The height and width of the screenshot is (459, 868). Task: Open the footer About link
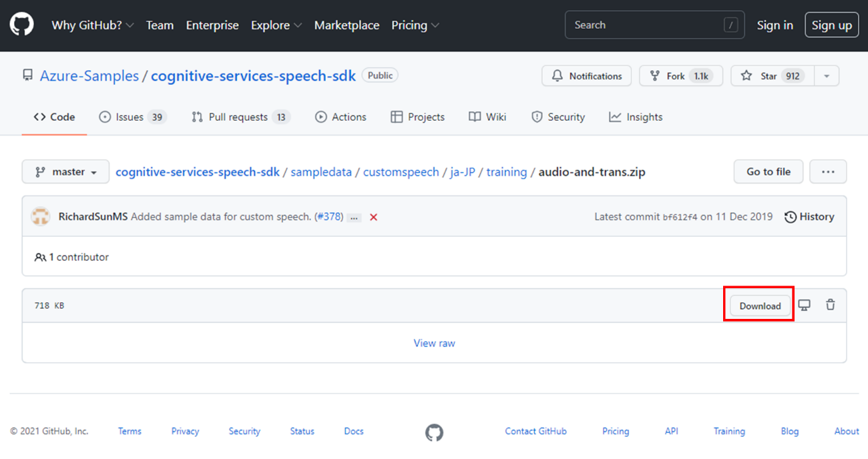847,431
